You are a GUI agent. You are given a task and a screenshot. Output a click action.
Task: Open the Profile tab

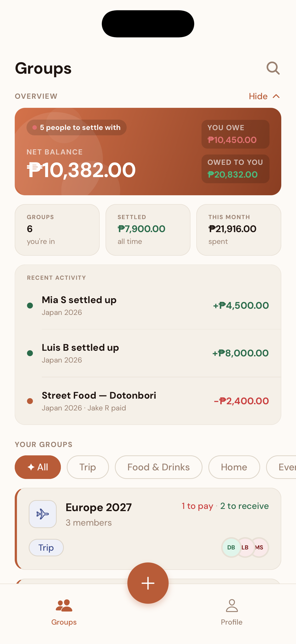[x=231, y=612]
